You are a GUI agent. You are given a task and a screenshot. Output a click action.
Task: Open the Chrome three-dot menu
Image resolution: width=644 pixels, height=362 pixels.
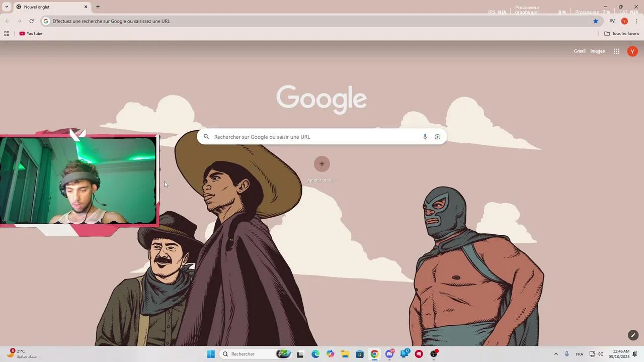[636, 21]
